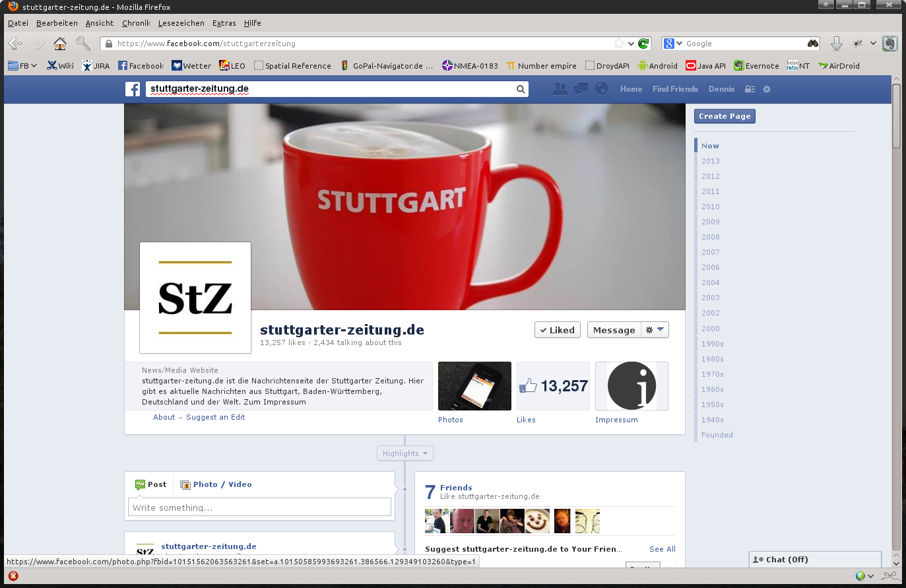Select the Post tab in composer

(x=150, y=484)
